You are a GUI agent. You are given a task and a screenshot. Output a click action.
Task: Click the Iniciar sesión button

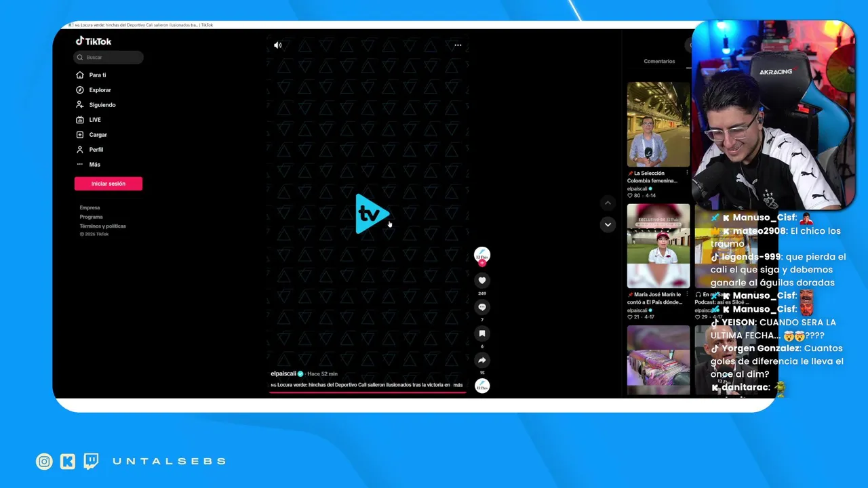coord(108,184)
